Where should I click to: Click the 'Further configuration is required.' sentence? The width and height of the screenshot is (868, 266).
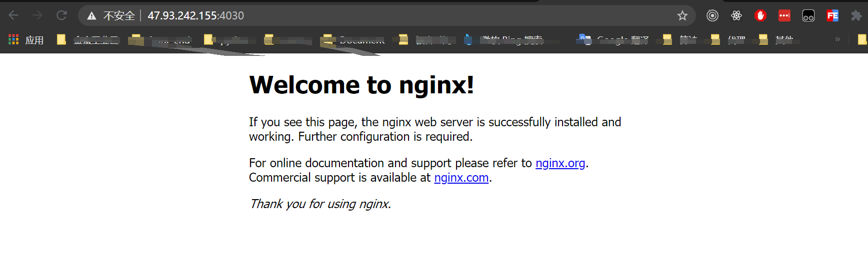(385, 137)
